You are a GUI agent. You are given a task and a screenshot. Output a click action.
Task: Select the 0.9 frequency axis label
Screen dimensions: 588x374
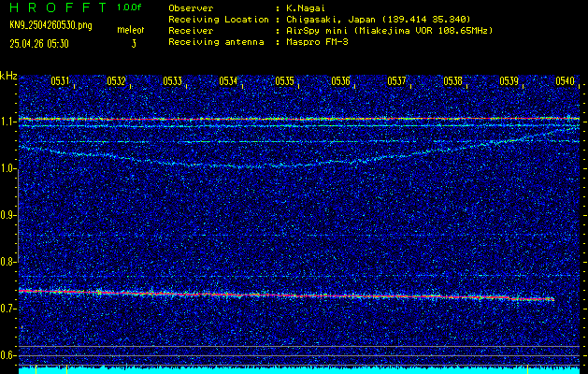(x=7, y=215)
